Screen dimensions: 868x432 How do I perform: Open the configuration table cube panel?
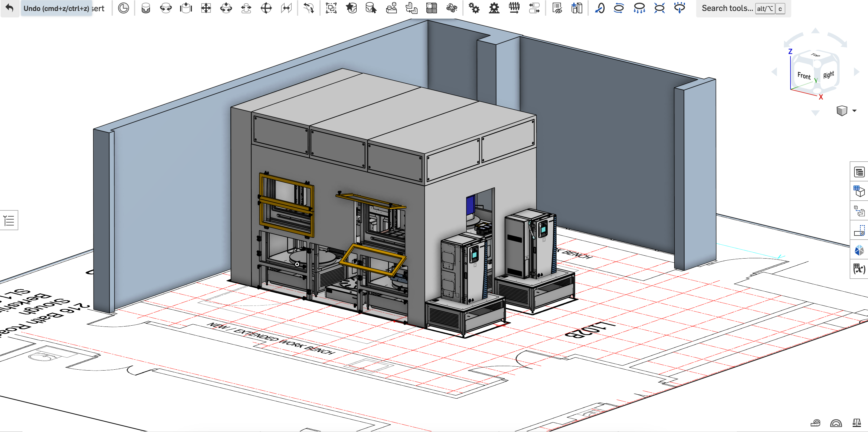pyautogui.click(x=859, y=191)
